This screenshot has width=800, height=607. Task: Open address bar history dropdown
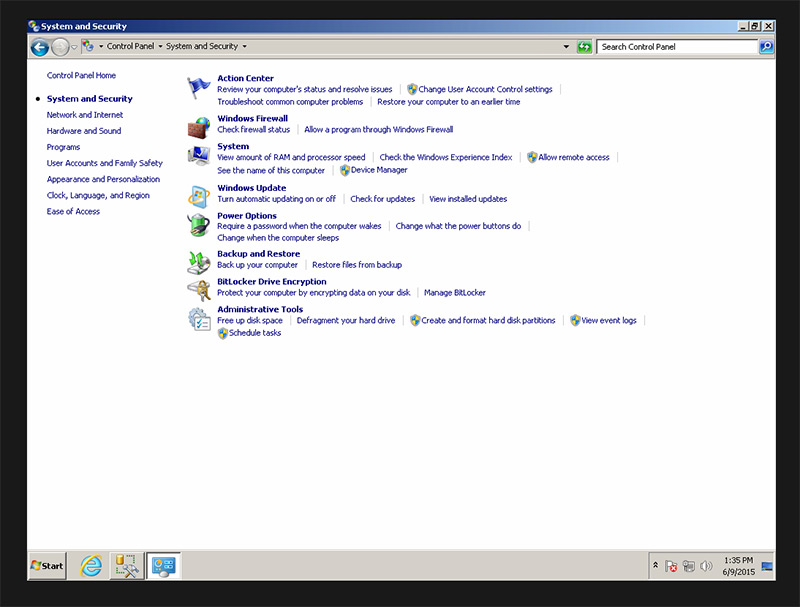click(x=566, y=47)
